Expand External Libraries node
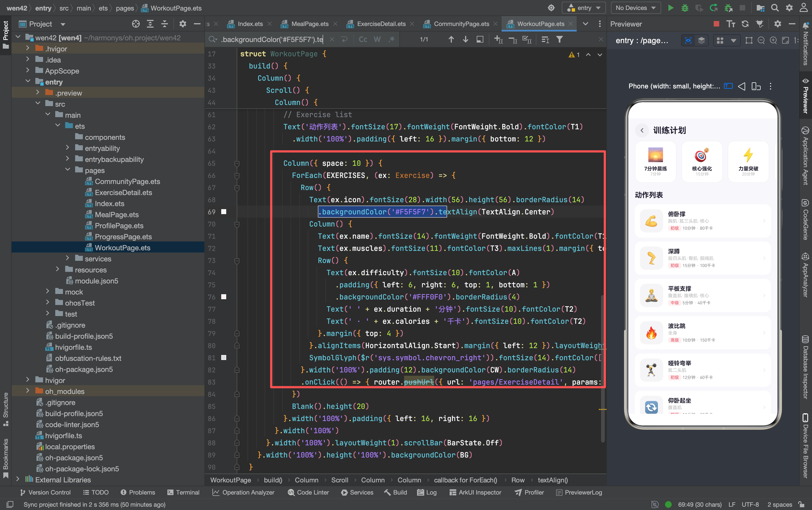 coord(17,479)
